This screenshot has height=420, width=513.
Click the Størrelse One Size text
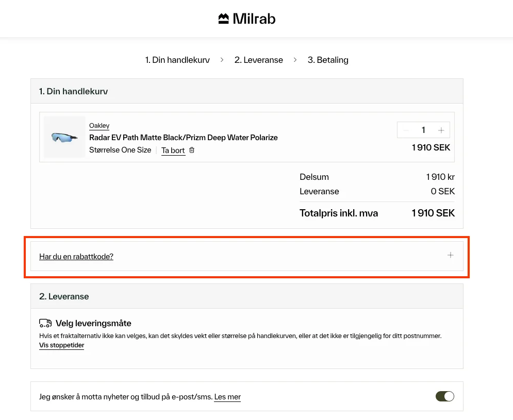click(x=120, y=150)
